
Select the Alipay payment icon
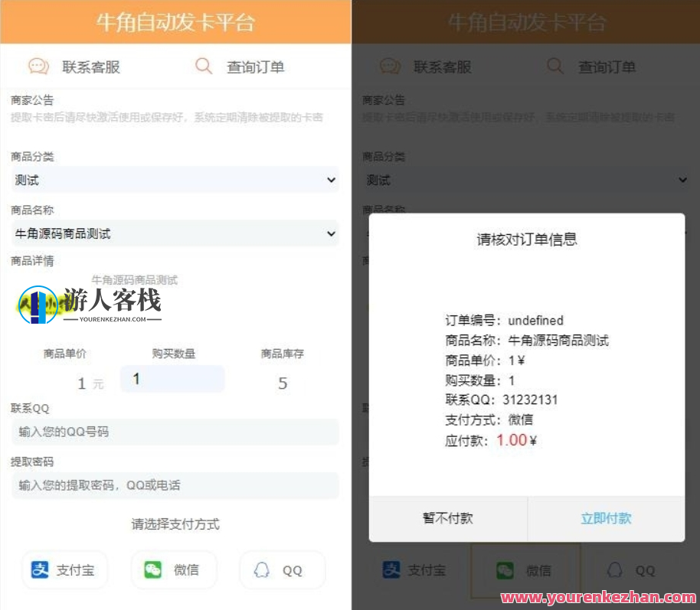point(40,569)
